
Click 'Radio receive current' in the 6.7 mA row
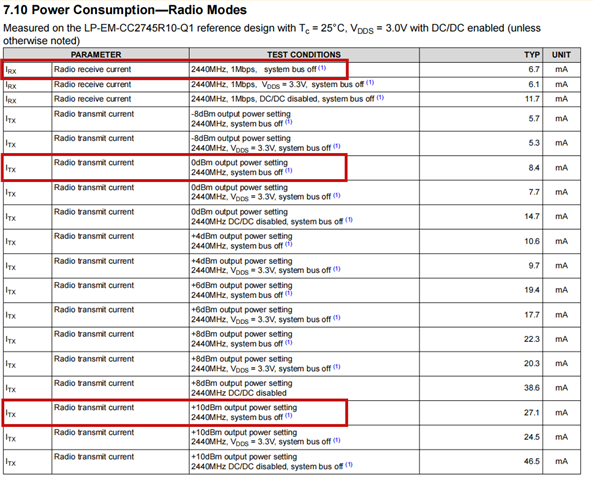point(92,69)
